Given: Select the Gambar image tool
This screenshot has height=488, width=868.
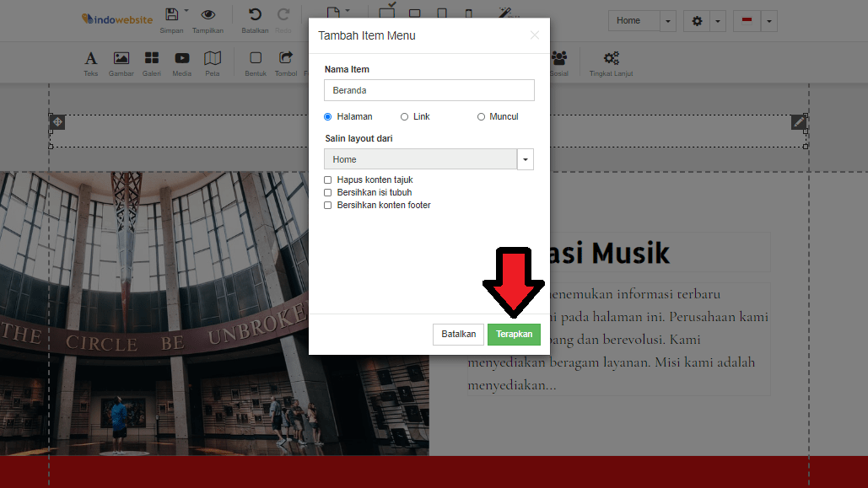Looking at the screenshot, I should click(x=121, y=58).
